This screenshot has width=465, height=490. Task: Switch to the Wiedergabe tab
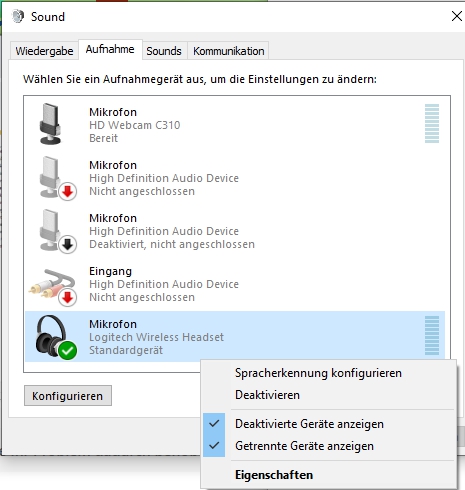tap(44, 51)
